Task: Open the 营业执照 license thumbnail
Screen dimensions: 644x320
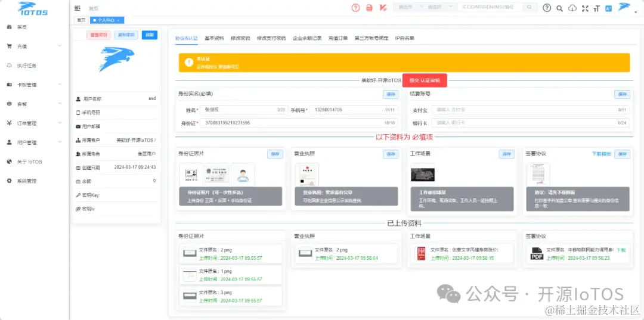Action: 307,175
